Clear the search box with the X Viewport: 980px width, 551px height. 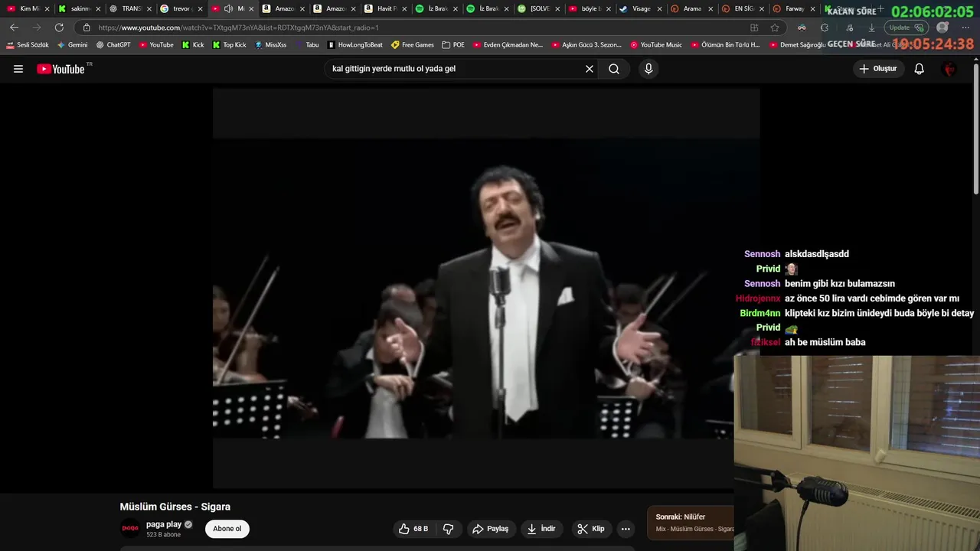click(590, 69)
